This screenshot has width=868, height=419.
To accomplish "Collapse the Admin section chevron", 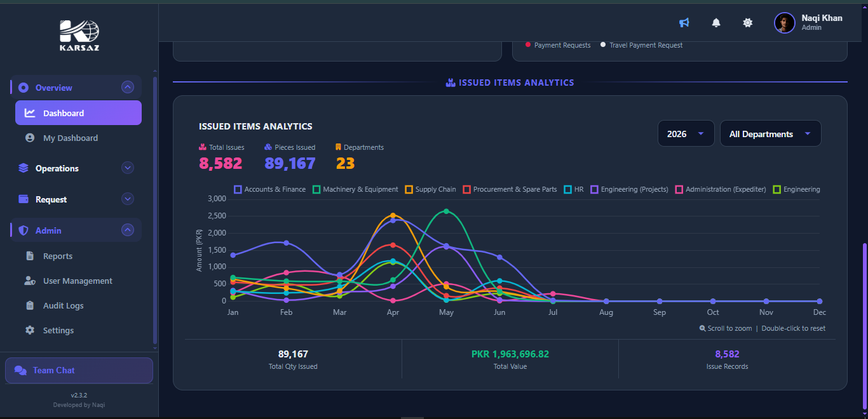I will pos(128,230).
